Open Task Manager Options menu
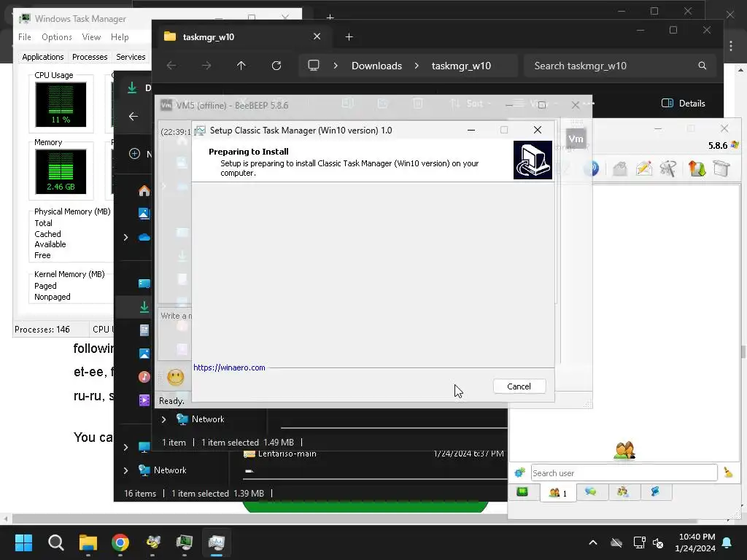This screenshot has width=747, height=560. click(57, 36)
